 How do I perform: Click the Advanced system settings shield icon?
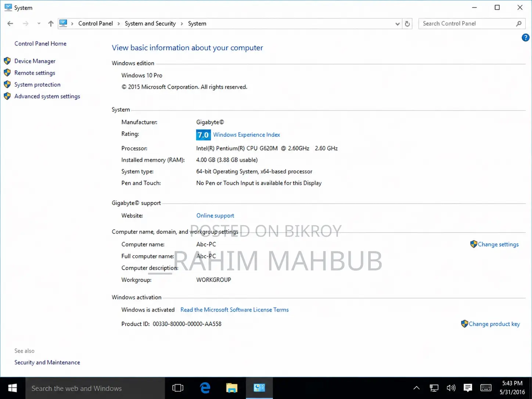coord(7,96)
